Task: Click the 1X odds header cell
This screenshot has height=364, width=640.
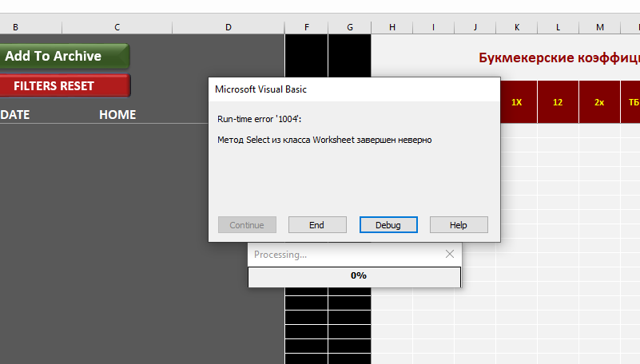Action: pos(516,102)
